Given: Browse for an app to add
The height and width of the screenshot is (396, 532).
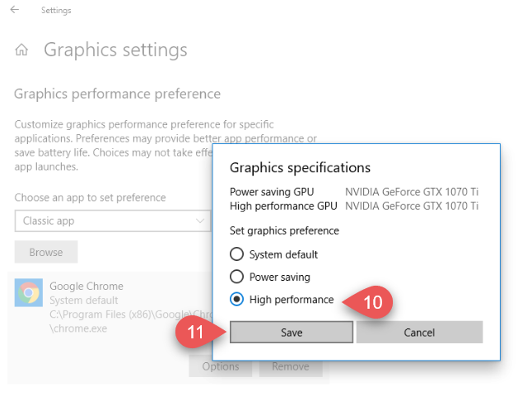Looking at the screenshot, I should [46, 252].
